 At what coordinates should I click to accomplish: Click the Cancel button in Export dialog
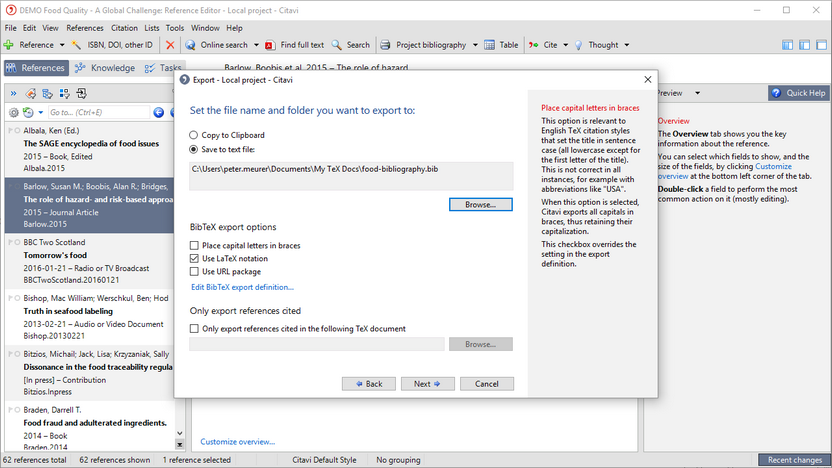click(487, 384)
